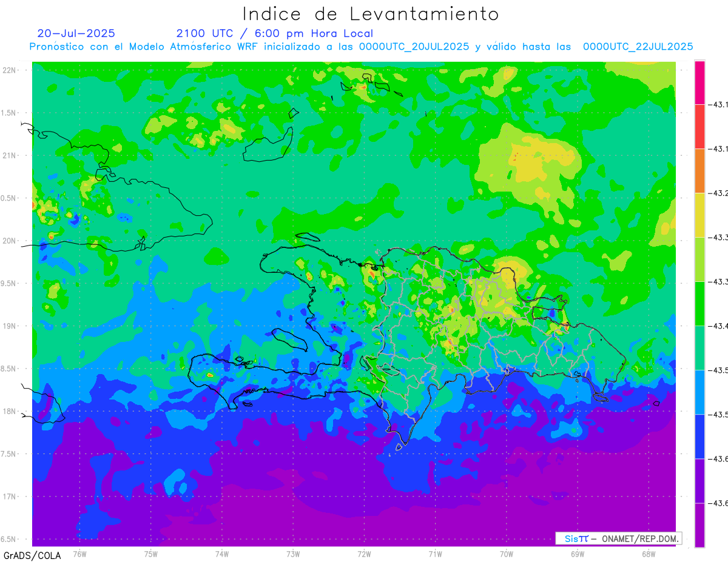This screenshot has width=728, height=562.
Task: Click the '68W' longitude label
Action: 649,554
